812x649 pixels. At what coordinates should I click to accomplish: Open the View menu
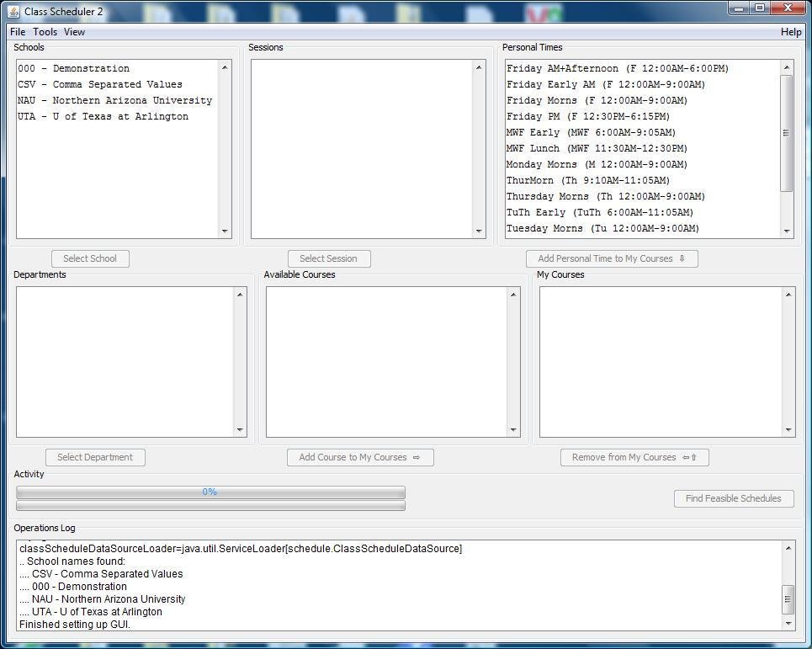coord(74,31)
